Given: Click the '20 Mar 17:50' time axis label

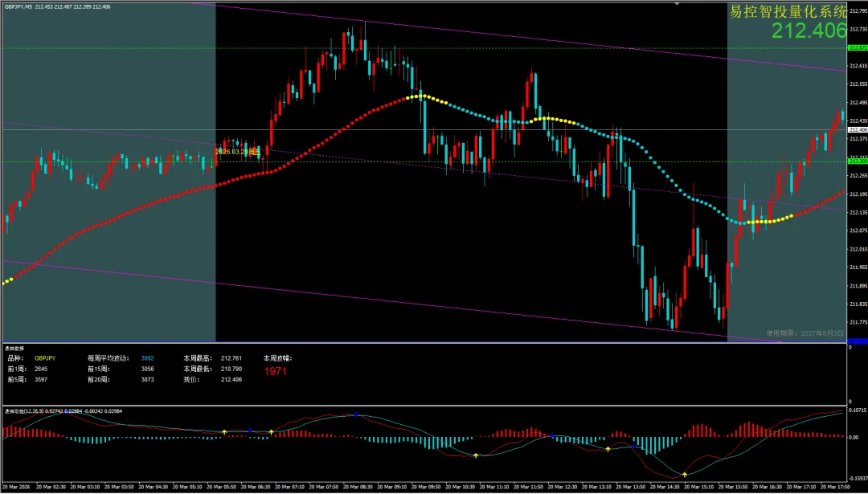Looking at the screenshot, I should (x=833, y=487).
